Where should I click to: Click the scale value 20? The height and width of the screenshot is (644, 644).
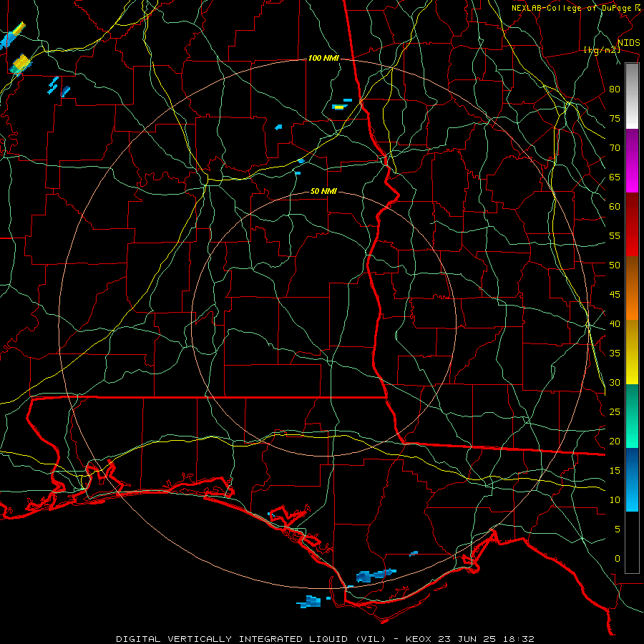click(615, 441)
